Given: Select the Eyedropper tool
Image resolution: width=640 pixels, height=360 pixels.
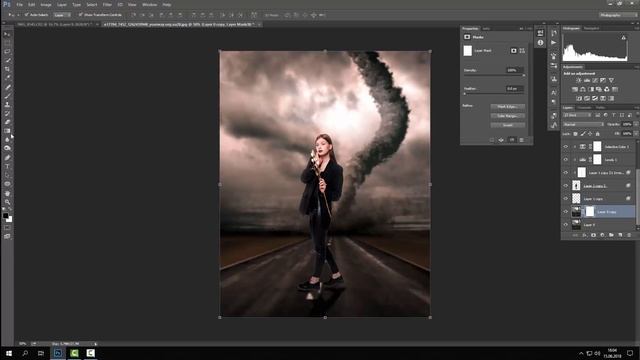Looking at the screenshot, I should point(7,78).
